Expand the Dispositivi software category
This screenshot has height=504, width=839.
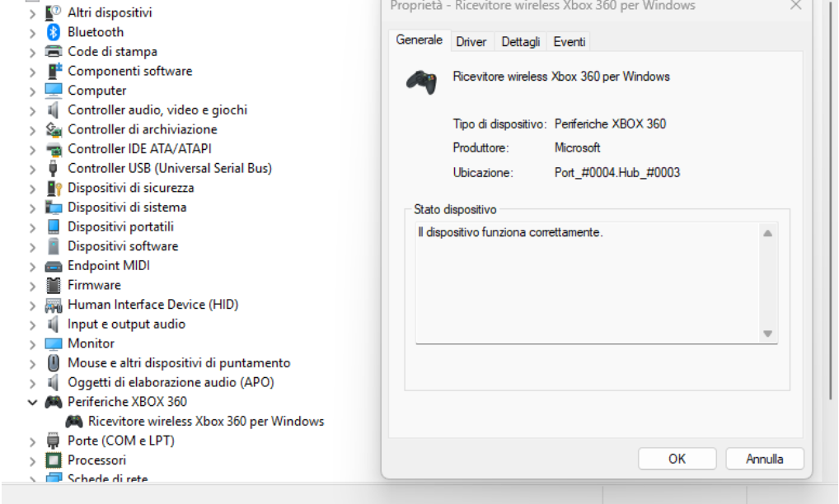(x=33, y=247)
